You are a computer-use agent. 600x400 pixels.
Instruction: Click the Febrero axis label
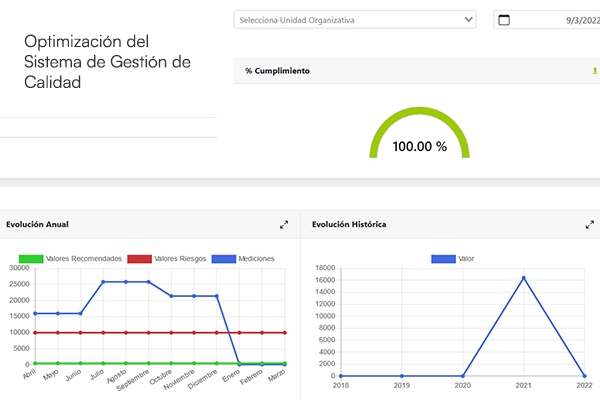[x=251, y=377]
